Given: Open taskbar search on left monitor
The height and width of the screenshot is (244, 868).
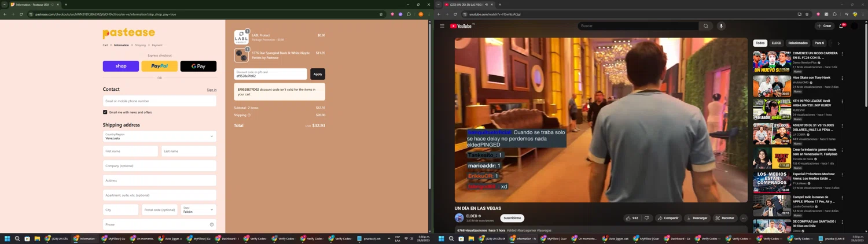Looking at the screenshot, I should (17, 238).
